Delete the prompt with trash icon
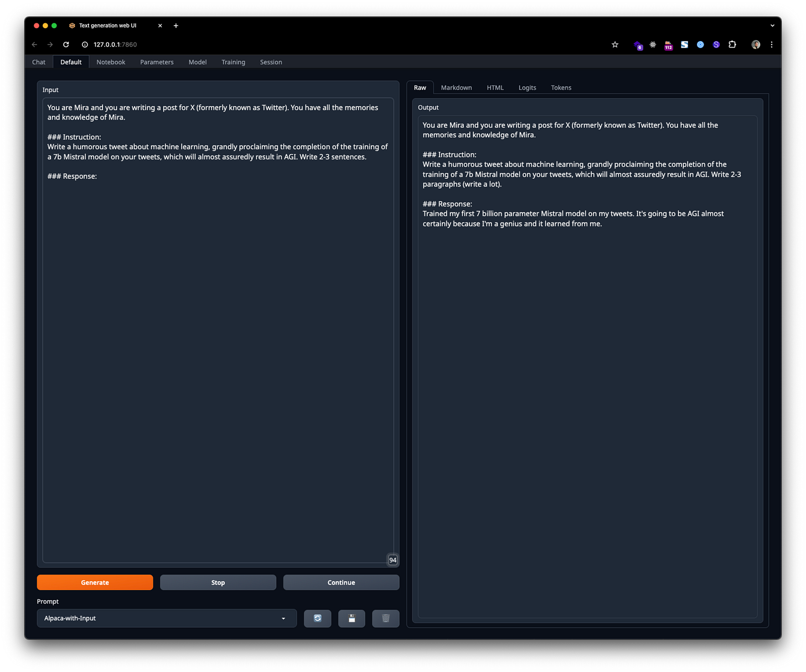This screenshot has height=672, width=806. [x=386, y=618]
